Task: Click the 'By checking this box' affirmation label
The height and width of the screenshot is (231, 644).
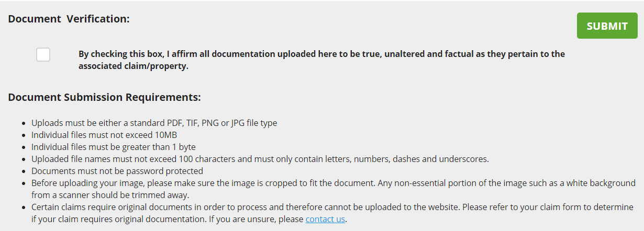Action: (x=321, y=54)
